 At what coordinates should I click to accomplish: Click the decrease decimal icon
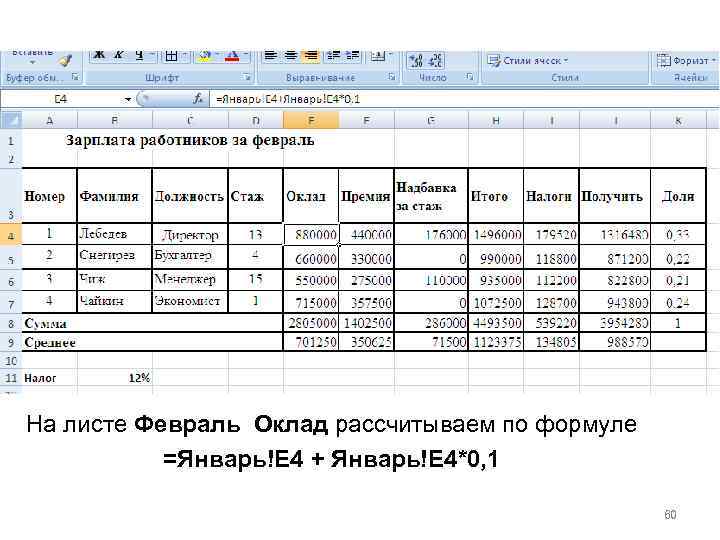pos(435,61)
